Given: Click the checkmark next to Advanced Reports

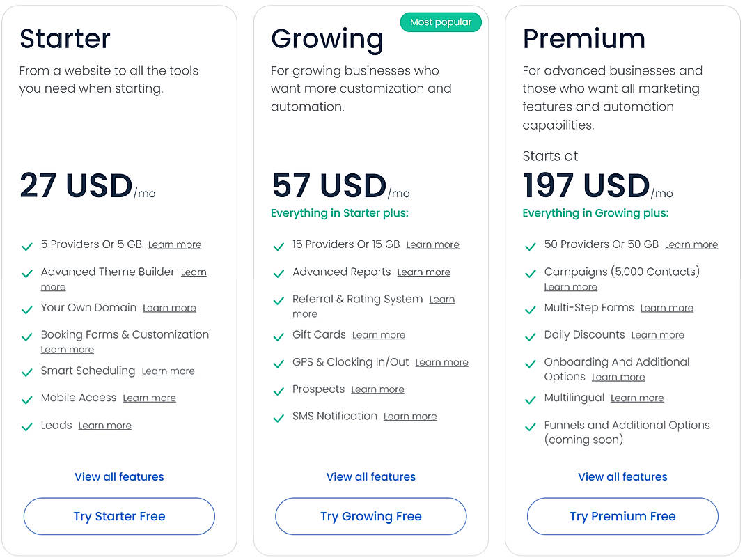Looking at the screenshot, I should [279, 273].
